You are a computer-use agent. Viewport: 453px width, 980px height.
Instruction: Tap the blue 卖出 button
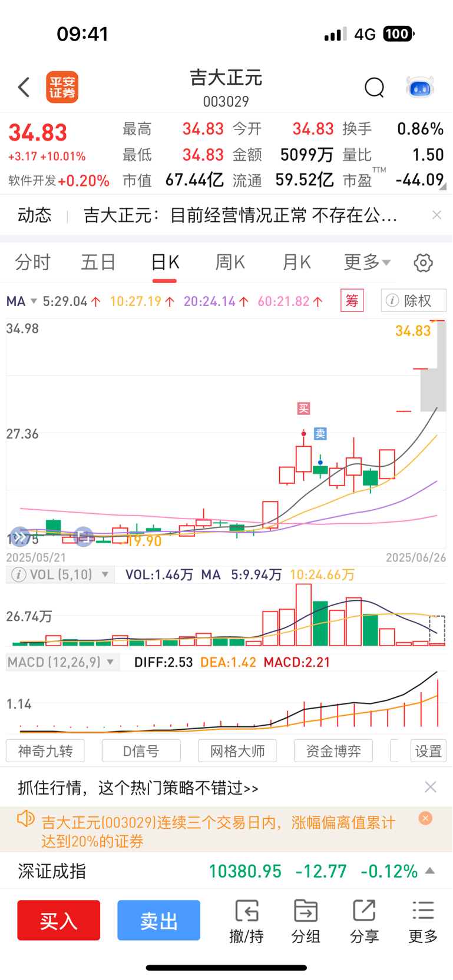click(159, 920)
